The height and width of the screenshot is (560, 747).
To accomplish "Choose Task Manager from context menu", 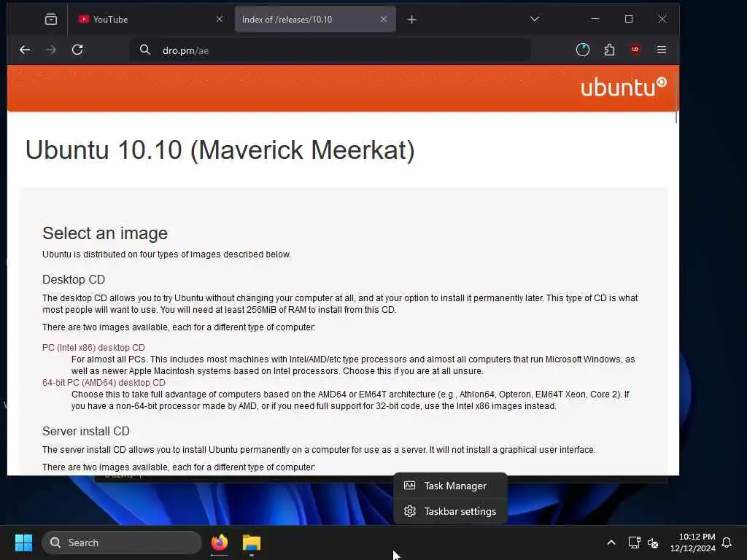I will (x=450, y=486).
